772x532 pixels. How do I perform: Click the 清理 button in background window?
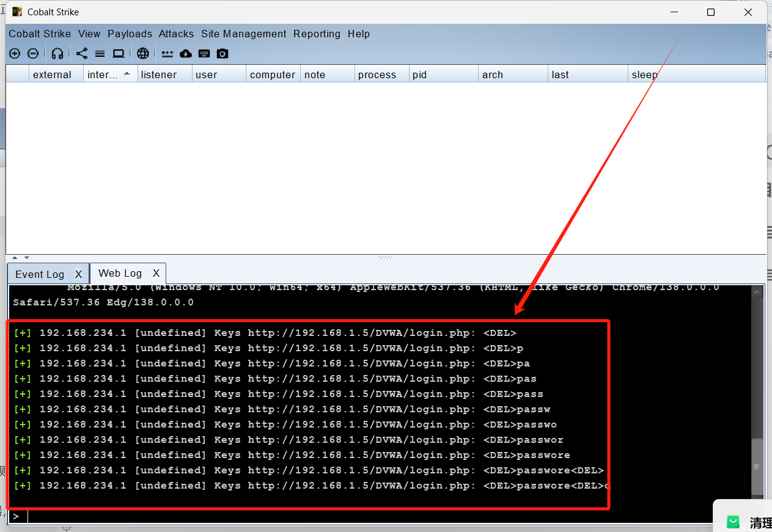(x=760, y=522)
